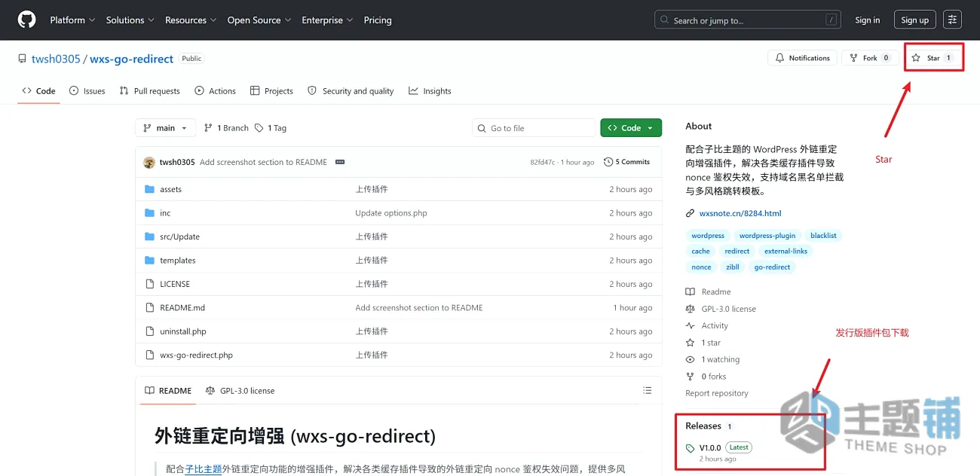Open the green Code download dropdown
The height and width of the screenshot is (476, 980).
click(631, 128)
